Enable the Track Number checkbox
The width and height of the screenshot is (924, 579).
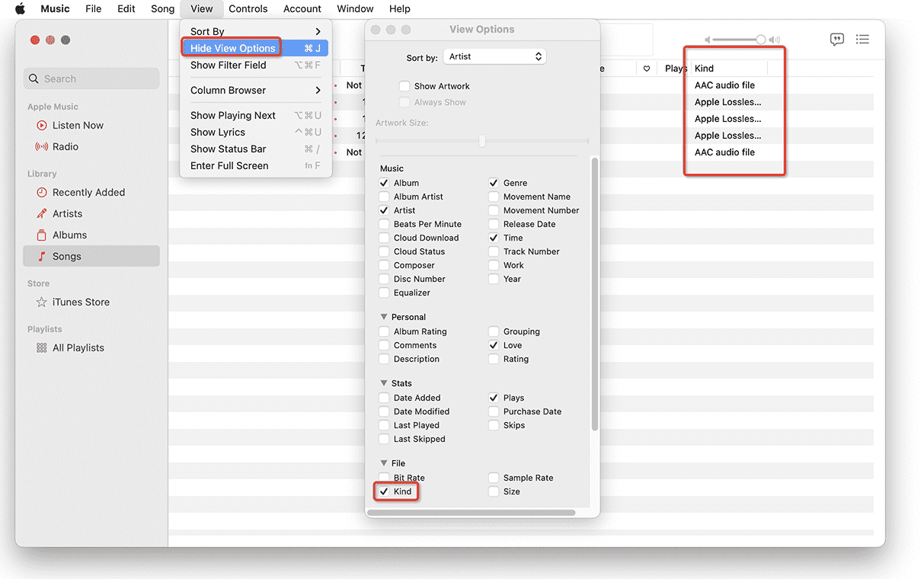tap(494, 251)
